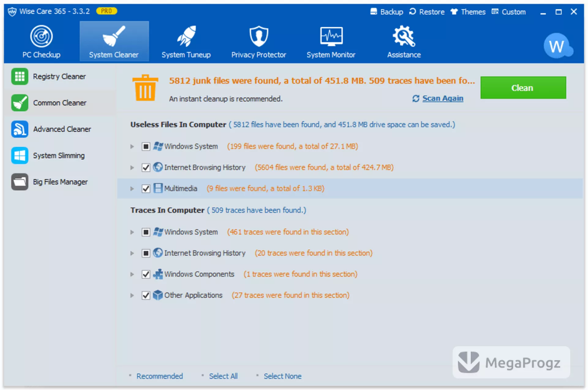The height and width of the screenshot is (390, 588).
Task: Click the Recommended selection link
Action: (160, 376)
